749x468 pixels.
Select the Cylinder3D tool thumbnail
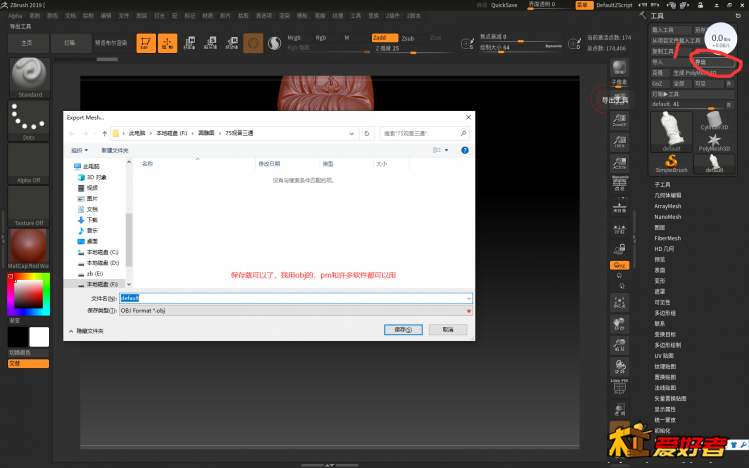(x=714, y=121)
